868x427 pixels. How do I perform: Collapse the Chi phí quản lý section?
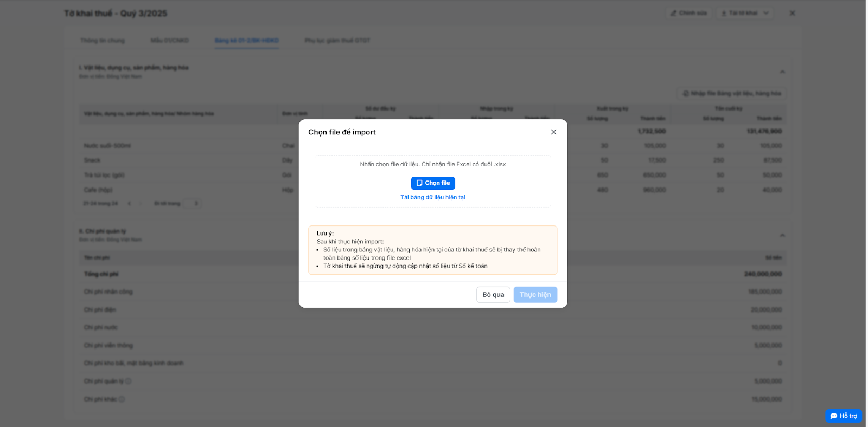pyautogui.click(x=782, y=235)
